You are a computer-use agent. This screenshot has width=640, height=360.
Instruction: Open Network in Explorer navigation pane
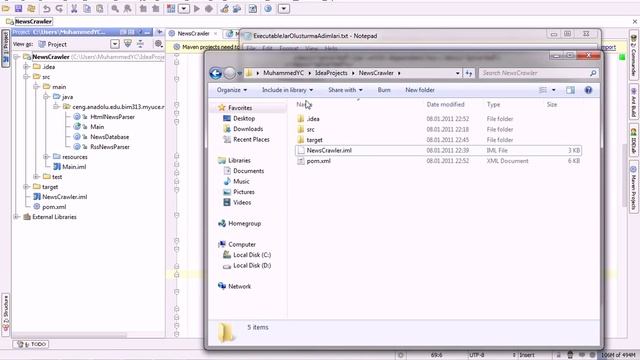pyautogui.click(x=240, y=286)
